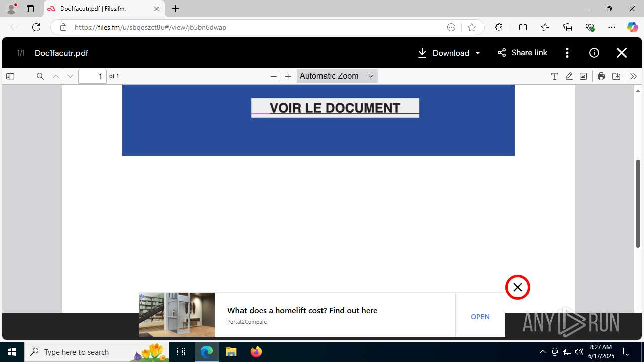
Task: Click the taskbar search box
Action: [x=97, y=352]
